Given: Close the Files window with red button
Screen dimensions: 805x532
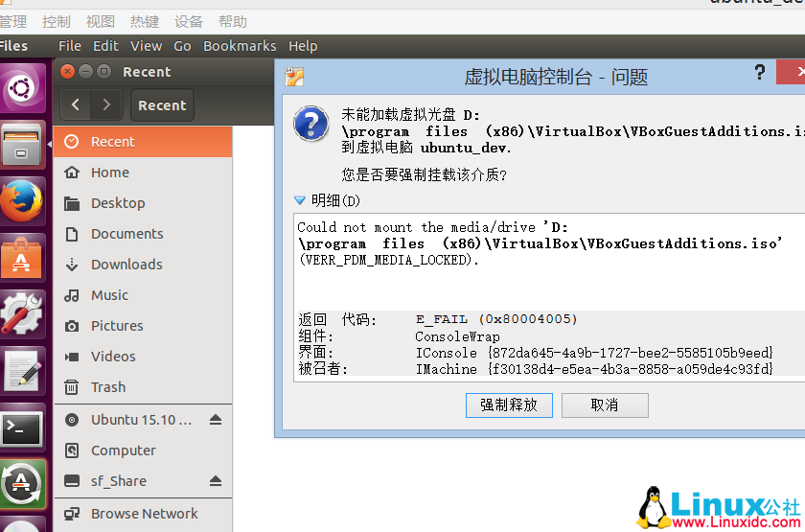Looking at the screenshot, I should click(x=67, y=71).
